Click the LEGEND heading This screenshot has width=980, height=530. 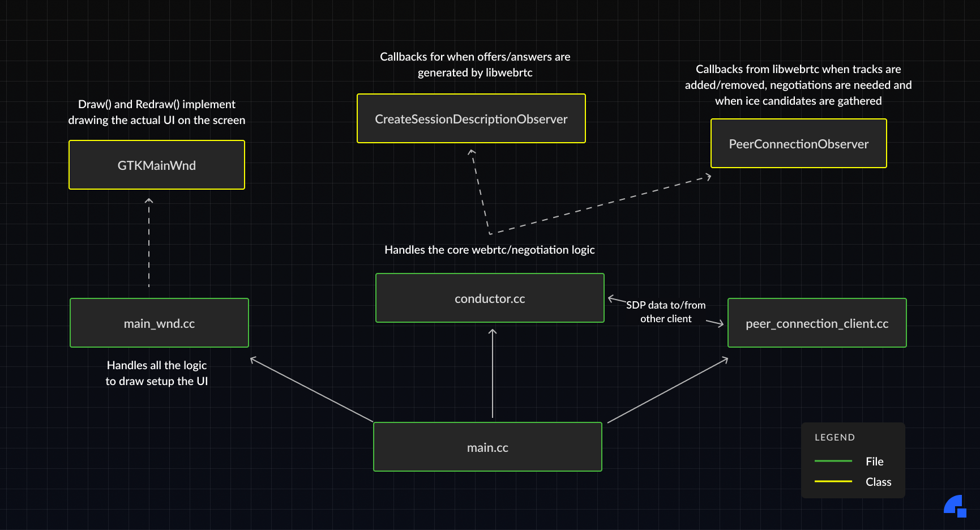[835, 437]
